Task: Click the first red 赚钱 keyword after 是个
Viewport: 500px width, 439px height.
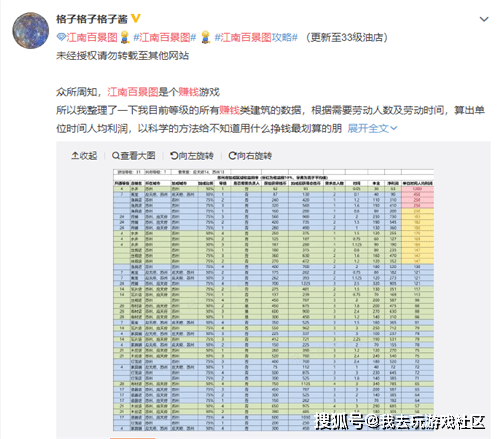Action: (188, 92)
